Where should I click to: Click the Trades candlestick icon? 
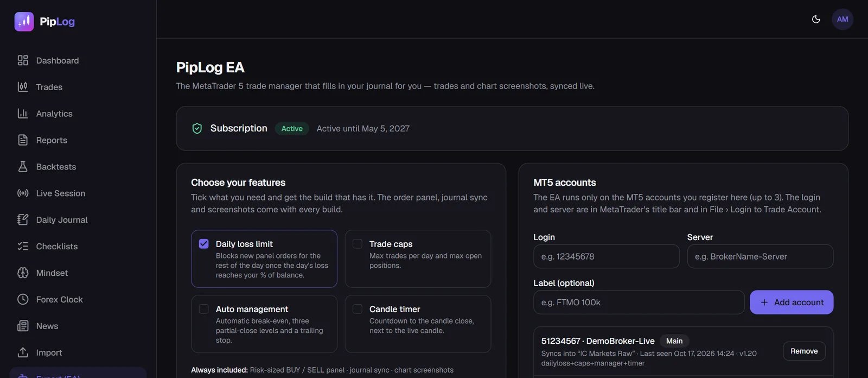coord(23,87)
